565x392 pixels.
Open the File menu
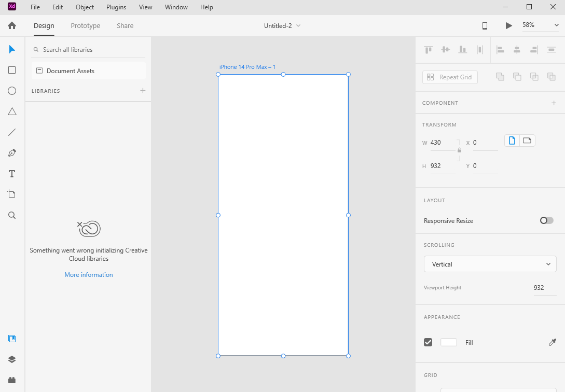(35, 7)
